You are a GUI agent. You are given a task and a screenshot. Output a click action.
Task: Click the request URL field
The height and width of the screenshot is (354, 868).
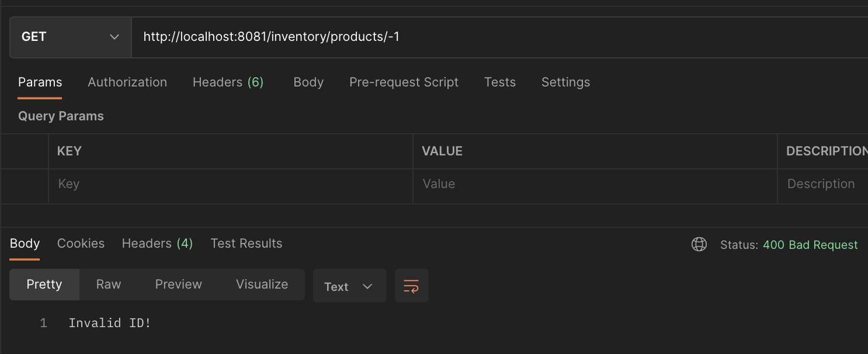point(497,37)
